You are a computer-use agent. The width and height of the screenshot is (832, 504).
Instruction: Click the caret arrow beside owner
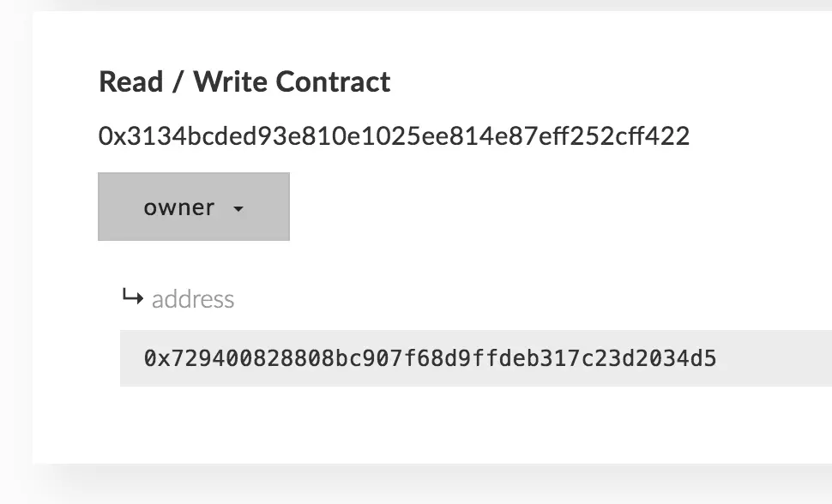(238, 209)
